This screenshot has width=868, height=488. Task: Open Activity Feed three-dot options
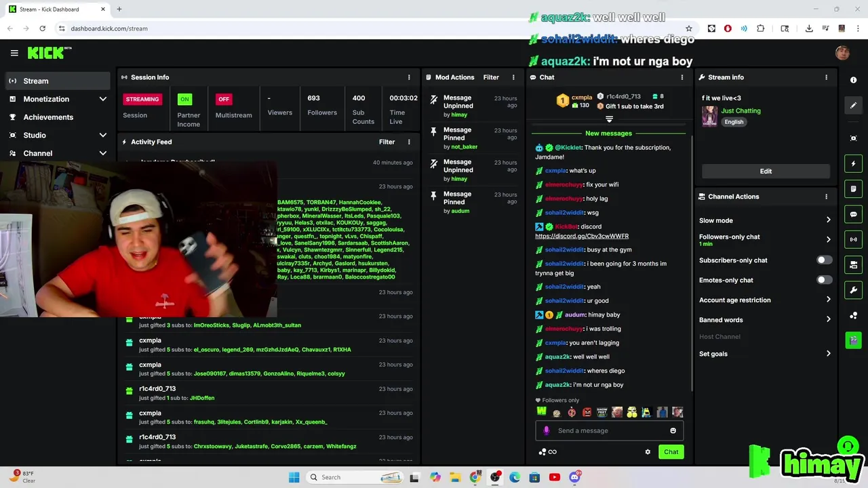(409, 142)
